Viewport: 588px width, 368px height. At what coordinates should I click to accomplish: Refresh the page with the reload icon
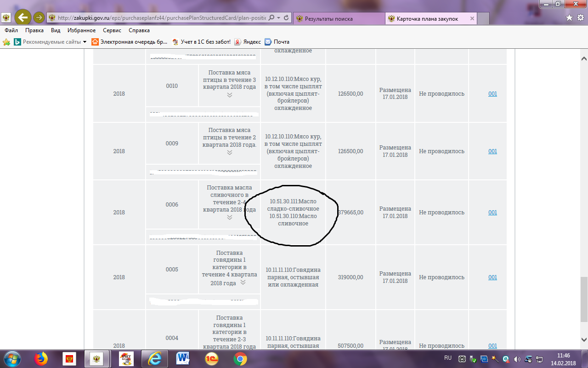coord(286,17)
